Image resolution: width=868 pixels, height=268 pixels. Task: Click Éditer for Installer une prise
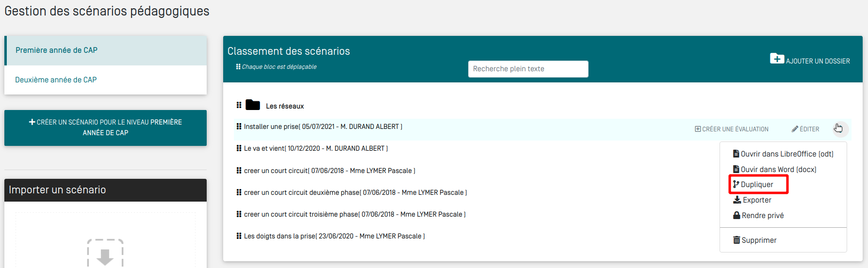[805, 129]
